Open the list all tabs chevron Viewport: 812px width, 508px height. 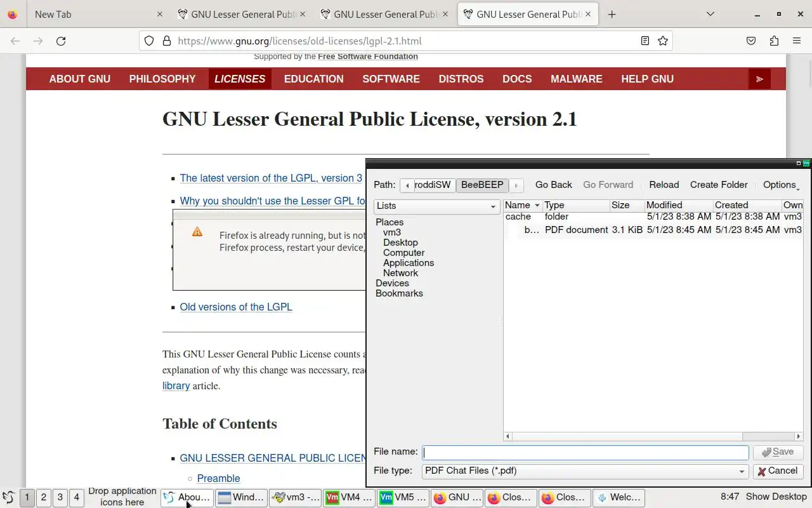[710, 14]
